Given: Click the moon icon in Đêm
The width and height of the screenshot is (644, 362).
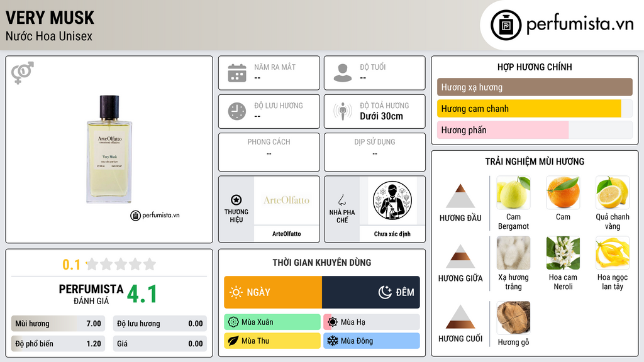Looking at the screenshot, I should pos(385,292).
